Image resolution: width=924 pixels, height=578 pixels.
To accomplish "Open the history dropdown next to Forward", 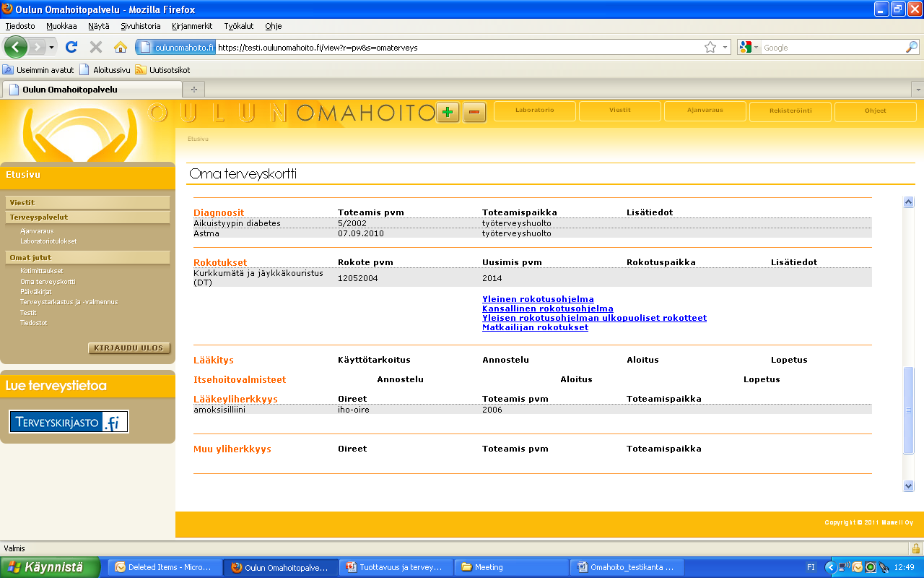I will [x=51, y=47].
